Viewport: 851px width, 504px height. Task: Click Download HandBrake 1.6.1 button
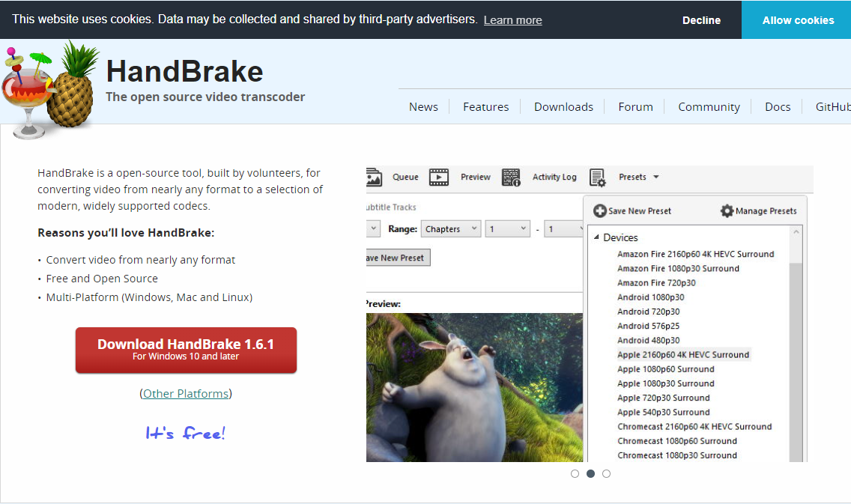(x=186, y=350)
